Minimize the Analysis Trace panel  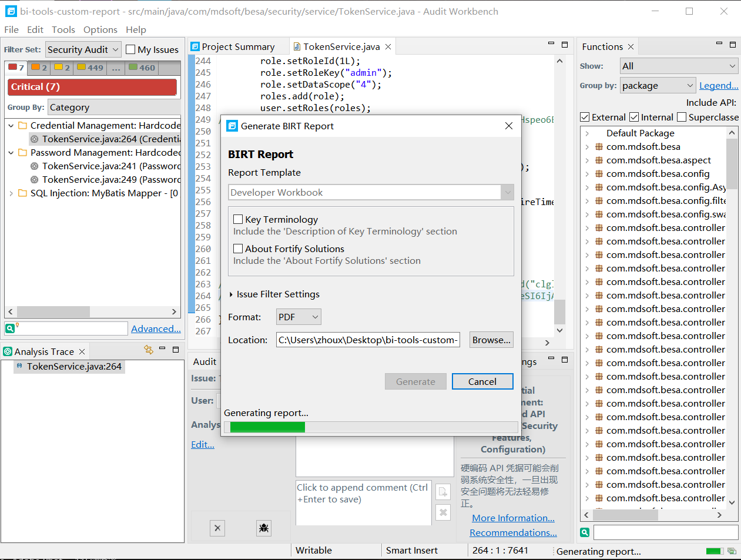(x=163, y=348)
